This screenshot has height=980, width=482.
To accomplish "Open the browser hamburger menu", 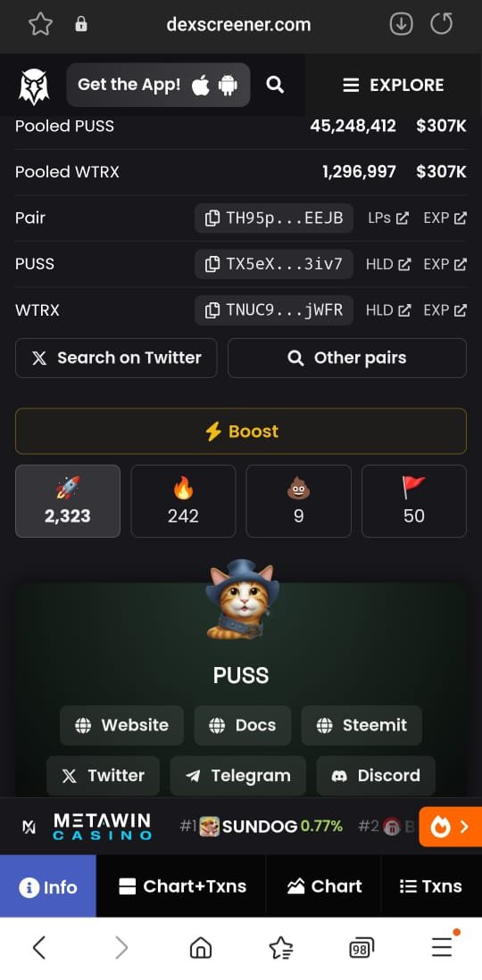I will (x=443, y=946).
